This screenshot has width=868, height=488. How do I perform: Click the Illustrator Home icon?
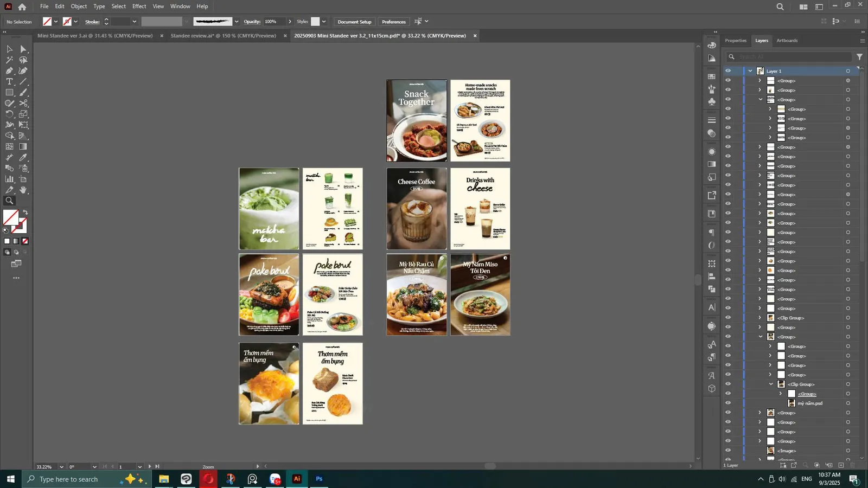[x=22, y=7]
